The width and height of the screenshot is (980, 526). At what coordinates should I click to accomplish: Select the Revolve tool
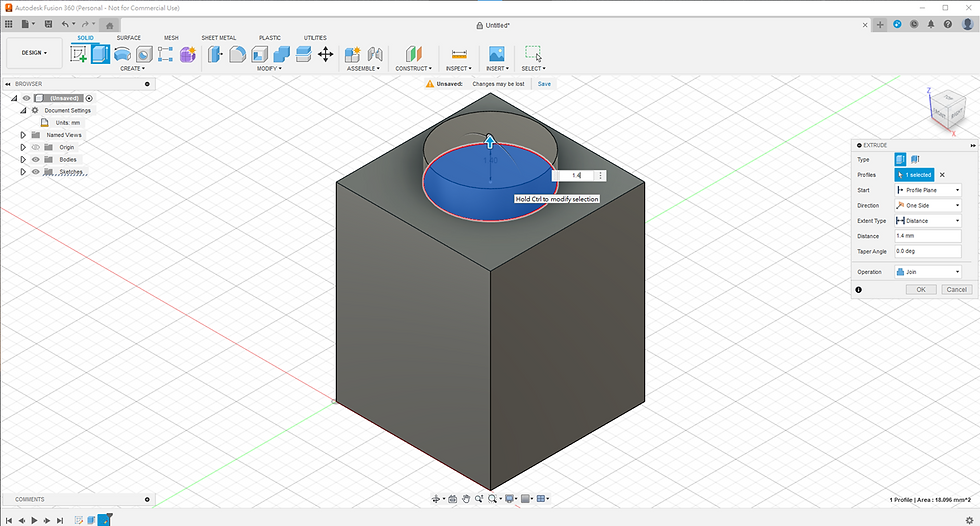click(x=122, y=54)
